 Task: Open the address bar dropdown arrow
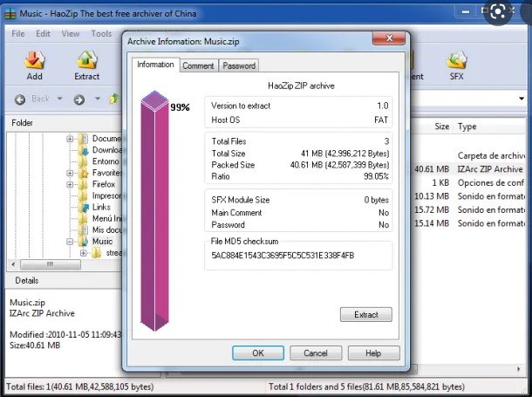click(522, 99)
